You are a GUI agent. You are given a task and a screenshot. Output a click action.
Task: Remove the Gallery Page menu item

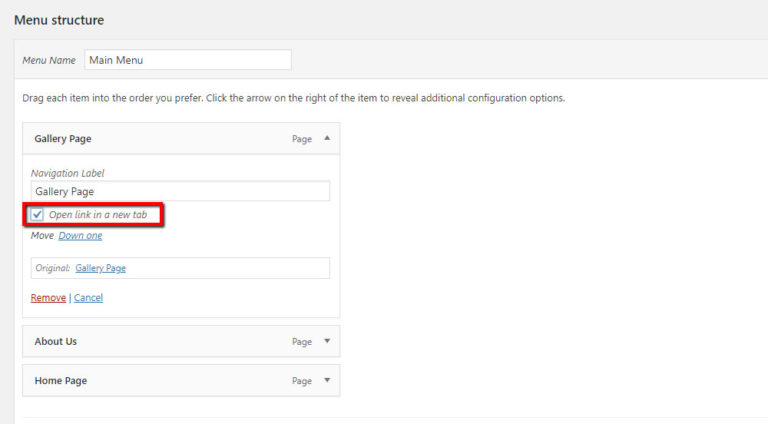point(48,298)
